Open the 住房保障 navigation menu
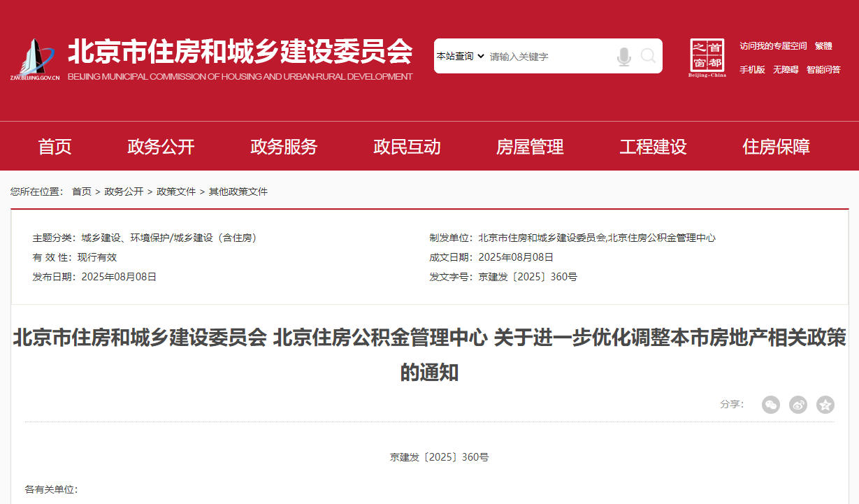This screenshot has width=859, height=504. (776, 147)
